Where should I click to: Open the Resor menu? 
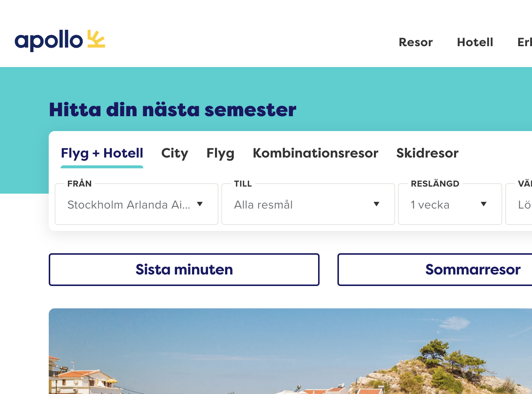416,42
